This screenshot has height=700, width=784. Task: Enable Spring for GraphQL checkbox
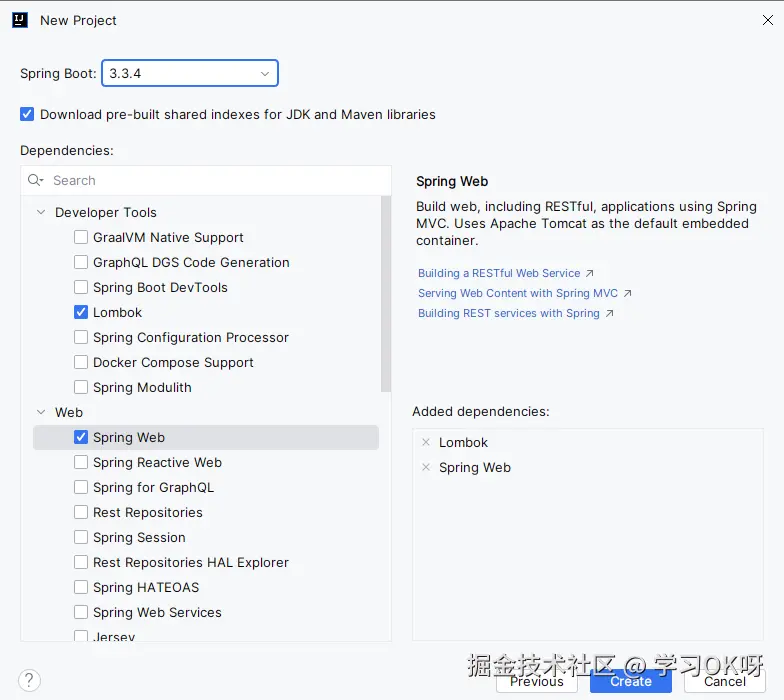point(81,487)
